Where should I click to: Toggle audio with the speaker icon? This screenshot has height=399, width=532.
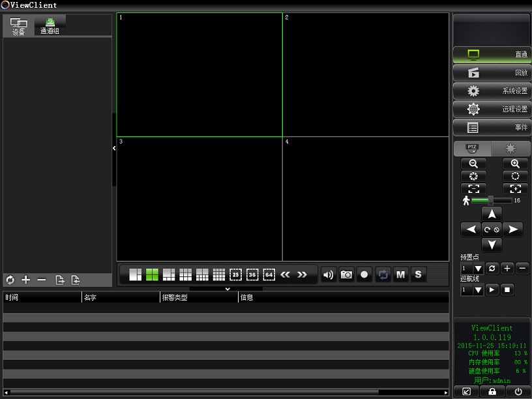[x=328, y=275]
